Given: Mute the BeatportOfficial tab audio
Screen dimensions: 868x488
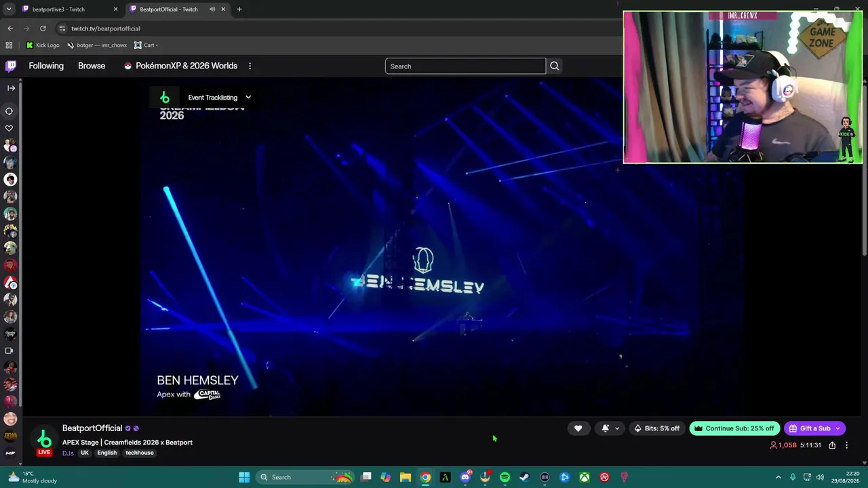Looking at the screenshot, I should click(x=212, y=9).
